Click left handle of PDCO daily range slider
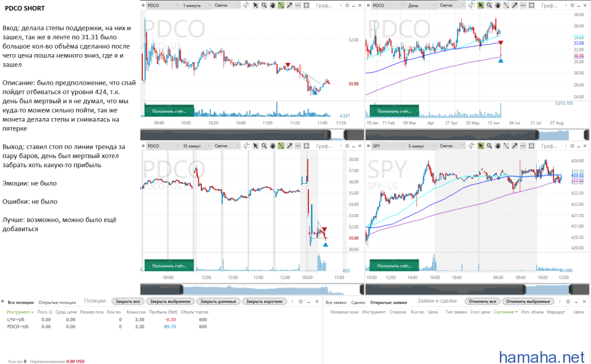 (537, 135)
